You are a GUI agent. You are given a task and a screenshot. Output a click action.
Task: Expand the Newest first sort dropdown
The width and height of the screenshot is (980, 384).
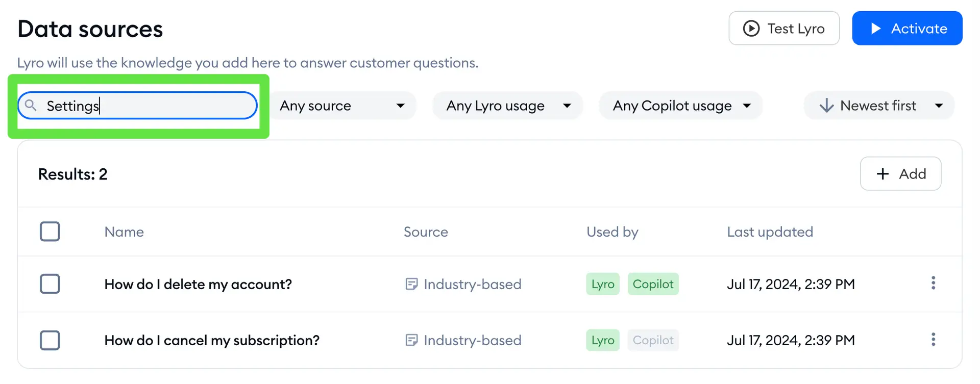(879, 106)
